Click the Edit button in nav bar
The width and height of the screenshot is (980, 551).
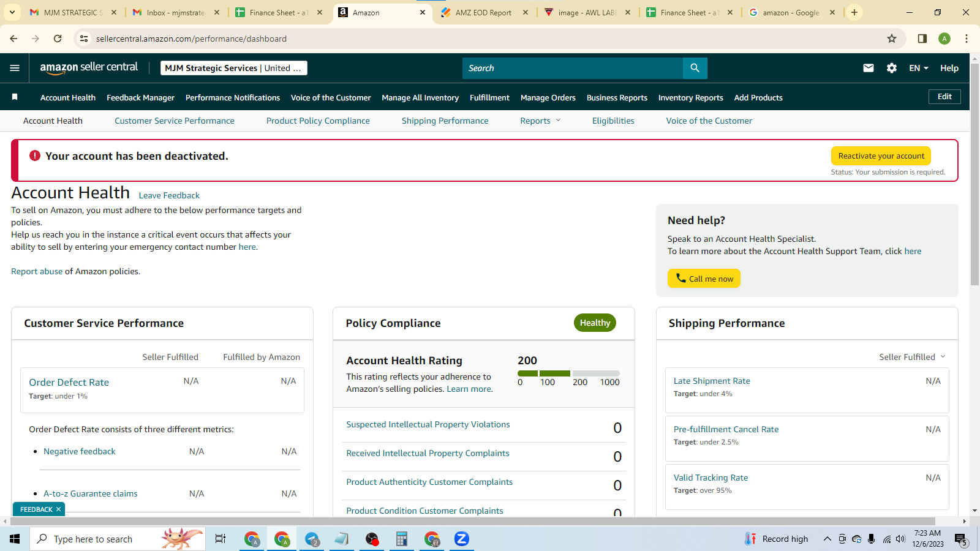[x=944, y=97]
